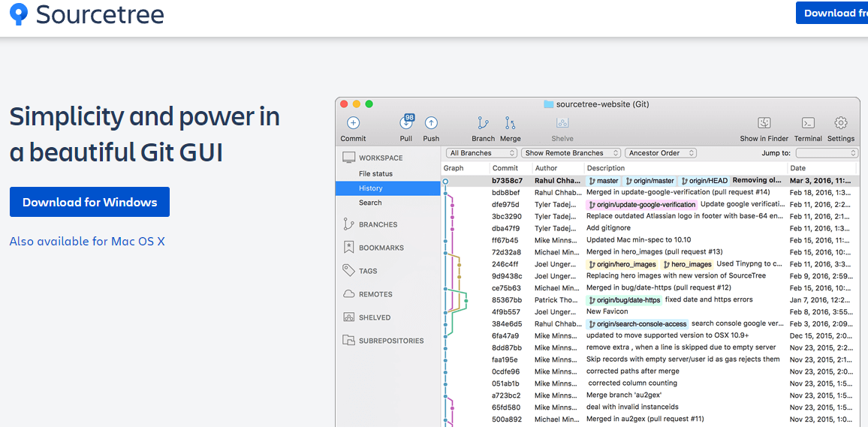Open the Ancestor Order dropdown
The image size is (868, 433).
(x=661, y=153)
